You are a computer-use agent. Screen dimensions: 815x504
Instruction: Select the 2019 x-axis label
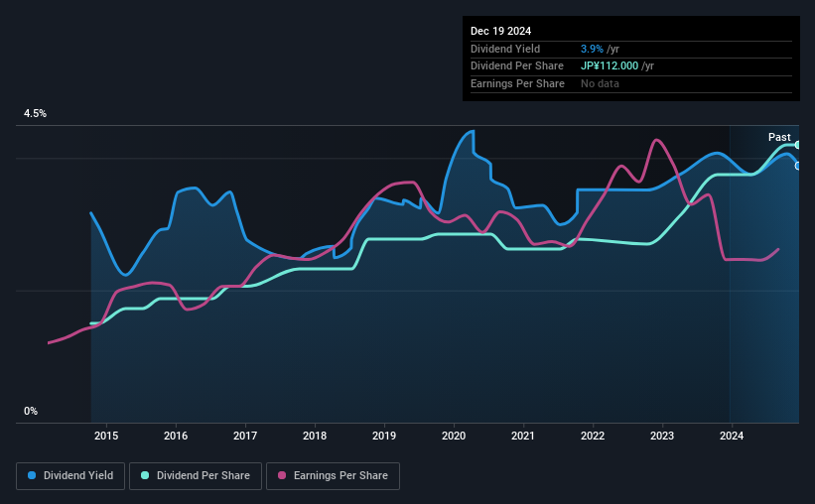[x=384, y=436]
